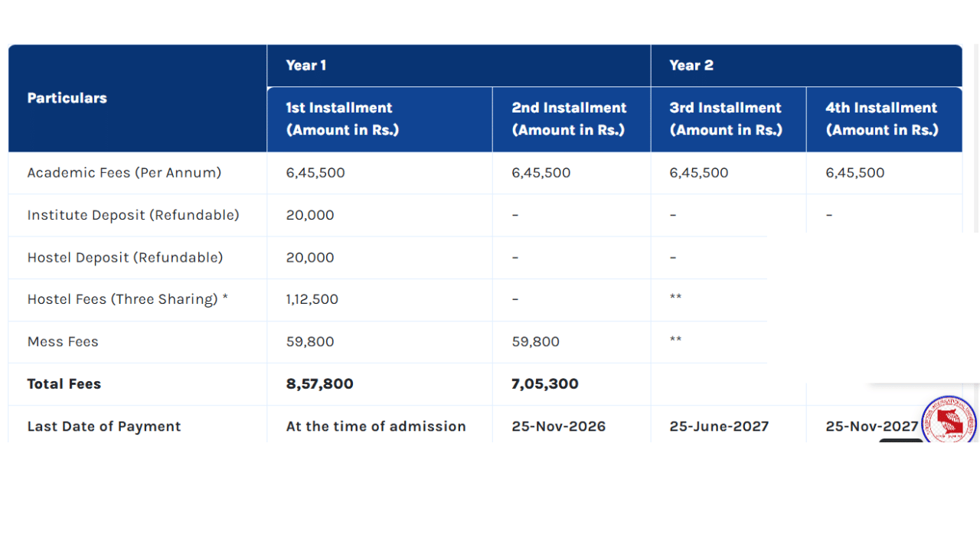Viewport: 980px width, 551px height.
Task: Select the Year 2 column header
Action: point(691,65)
